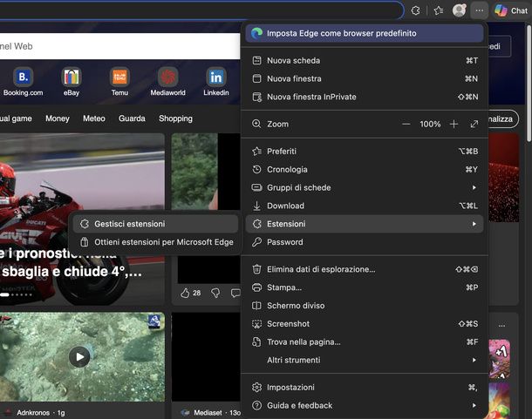Open Impostazioni menu entry

tap(365, 387)
